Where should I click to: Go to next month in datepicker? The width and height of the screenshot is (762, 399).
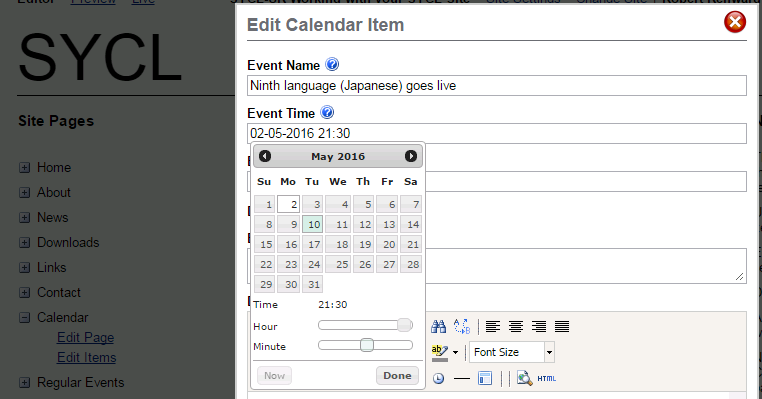click(411, 156)
